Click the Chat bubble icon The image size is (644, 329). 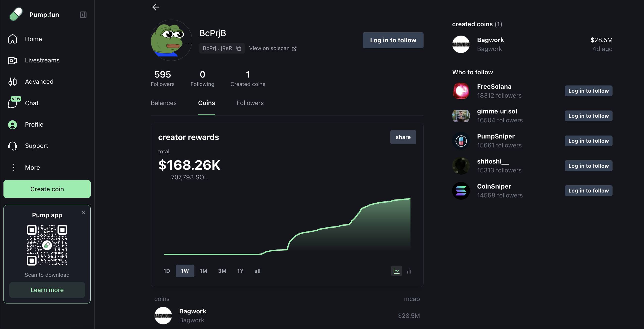(x=12, y=103)
